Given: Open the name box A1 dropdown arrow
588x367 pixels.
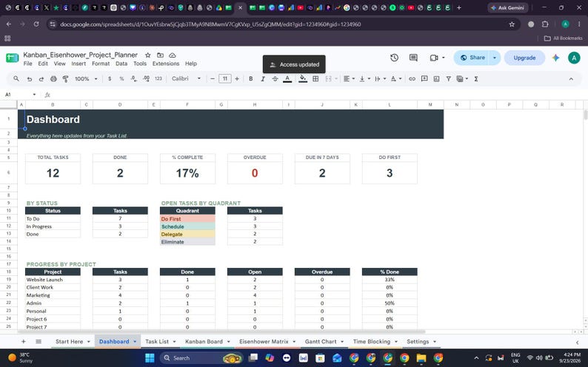Looking at the screenshot, I should (x=35, y=95).
